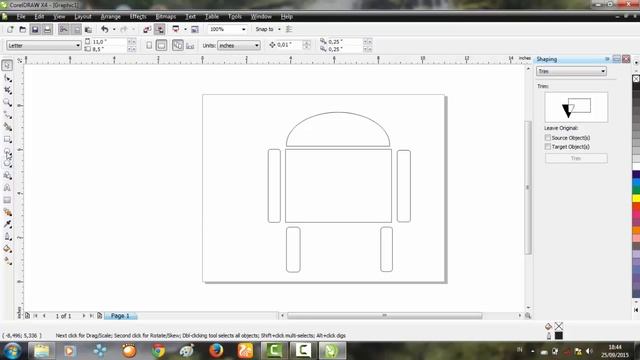The image size is (640, 360).
Task: Click the Application launcher icon
Action: (x=176, y=29)
